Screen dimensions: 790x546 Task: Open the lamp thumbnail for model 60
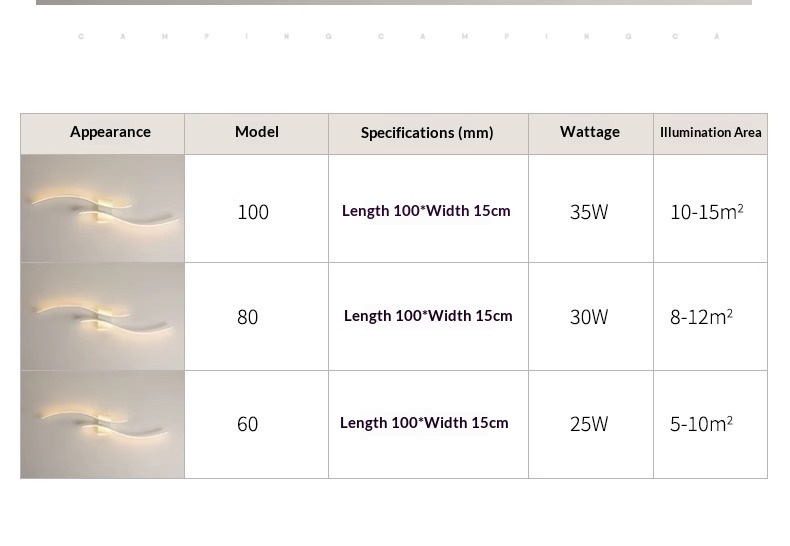click(x=103, y=424)
